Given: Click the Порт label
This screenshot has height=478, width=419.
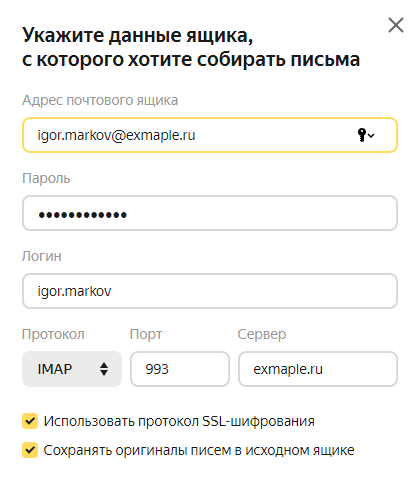Looking at the screenshot, I should tap(146, 334).
